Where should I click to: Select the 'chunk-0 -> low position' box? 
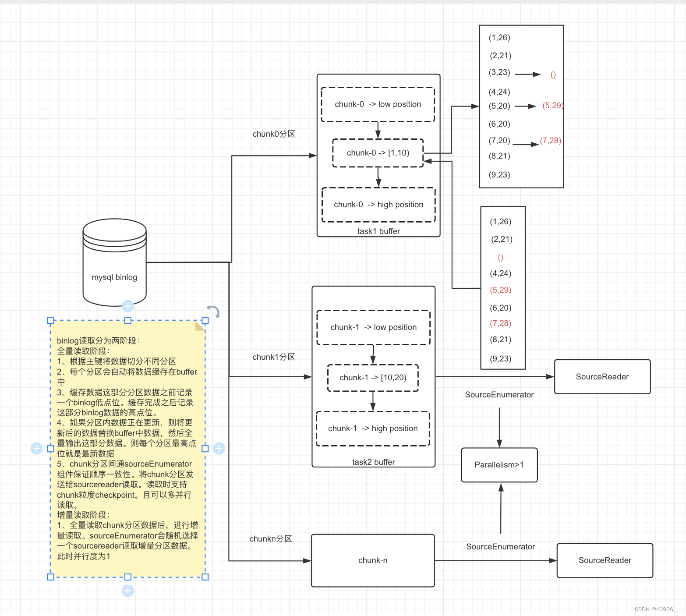(x=378, y=104)
